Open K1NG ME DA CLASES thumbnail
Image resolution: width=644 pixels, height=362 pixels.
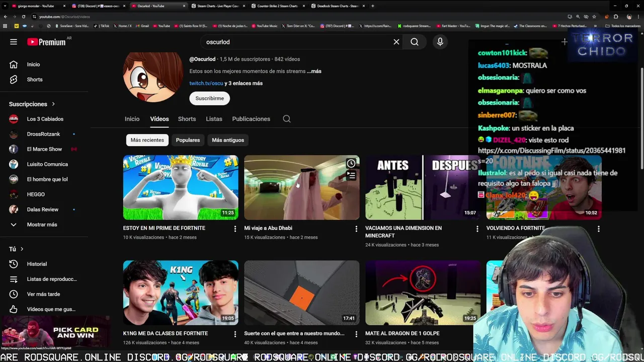(181, 293)
